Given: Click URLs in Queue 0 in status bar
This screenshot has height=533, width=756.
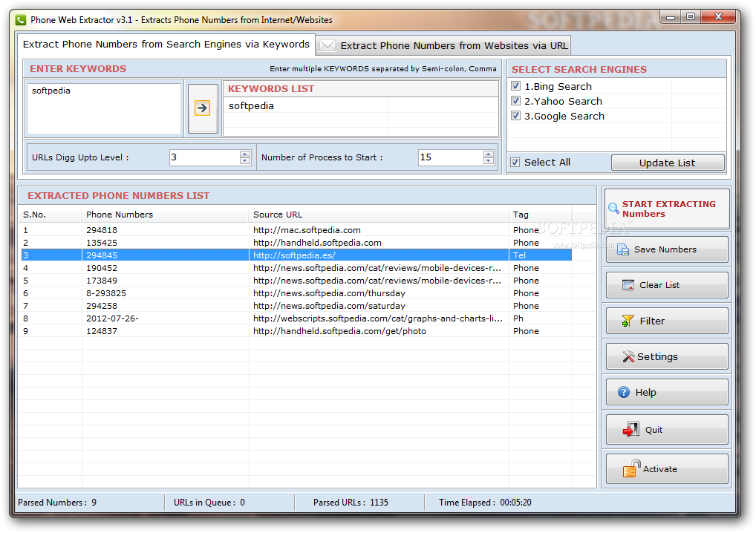Looking at the screenshot, I should [x=209, y=502].
